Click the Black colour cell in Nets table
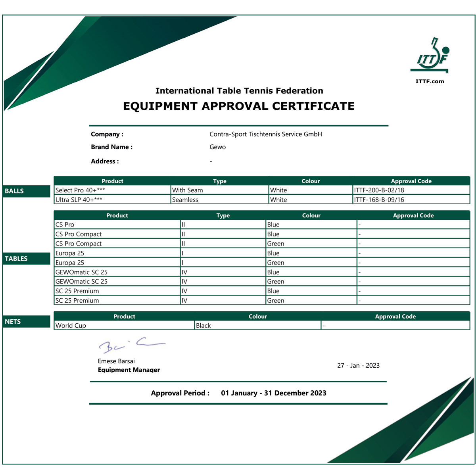This screenshot has height=476, width=476. coord(203,325)
